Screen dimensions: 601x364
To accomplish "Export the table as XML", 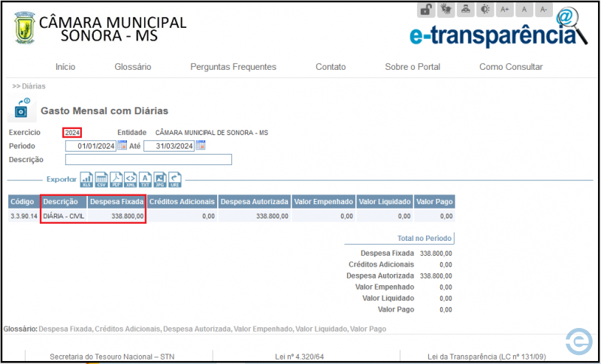I will click(x=131, y=179).
